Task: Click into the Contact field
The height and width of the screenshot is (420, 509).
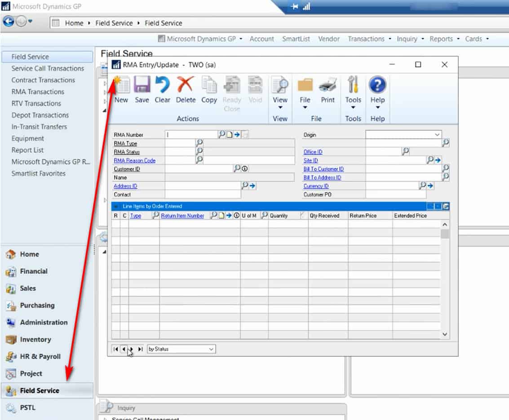Action: click(x=203, y=194)
